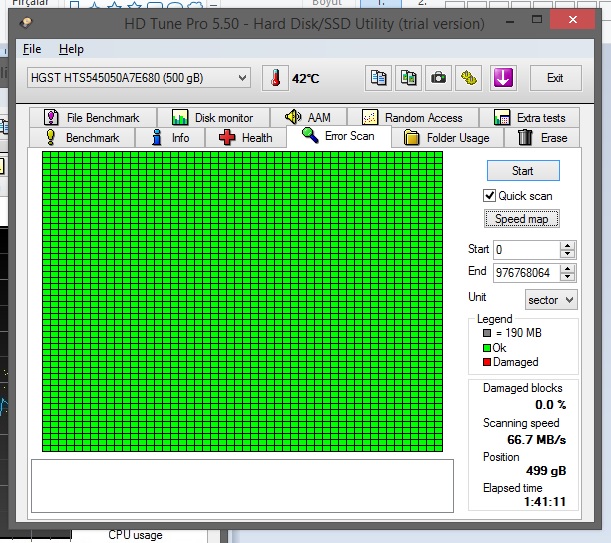Decrease the End sector value with down arrow
Screen dimensions: 611x543
pos(568,277)
